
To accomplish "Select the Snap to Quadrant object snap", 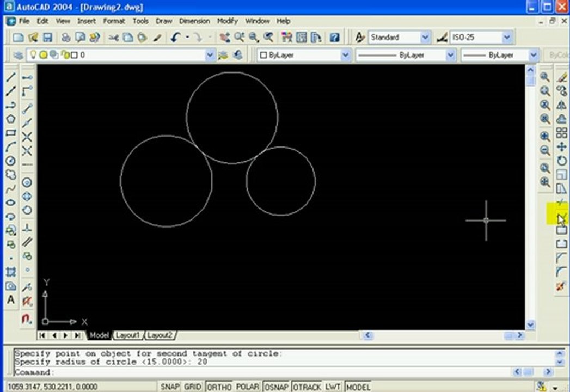I will pos(27,197).
